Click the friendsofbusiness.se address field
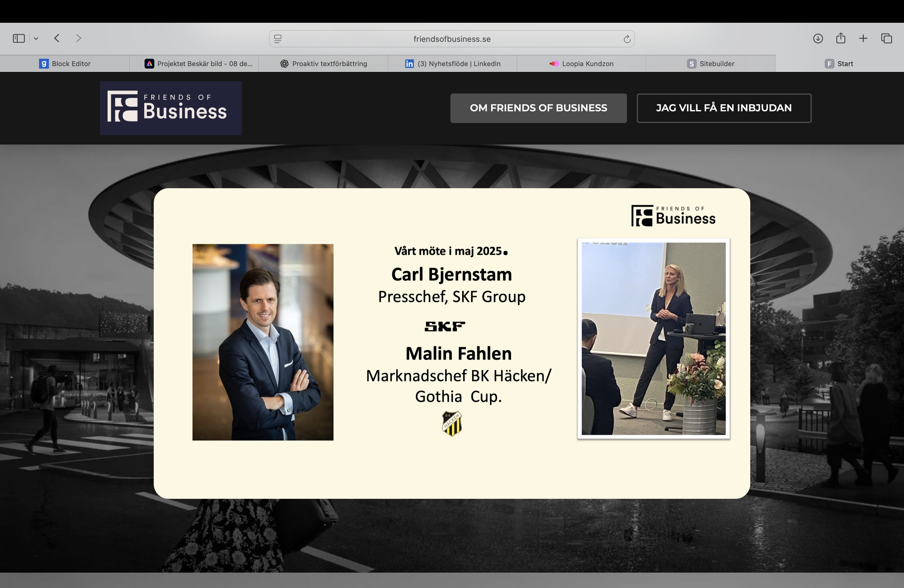Viewport: 904px width, 588px height. 452,39
